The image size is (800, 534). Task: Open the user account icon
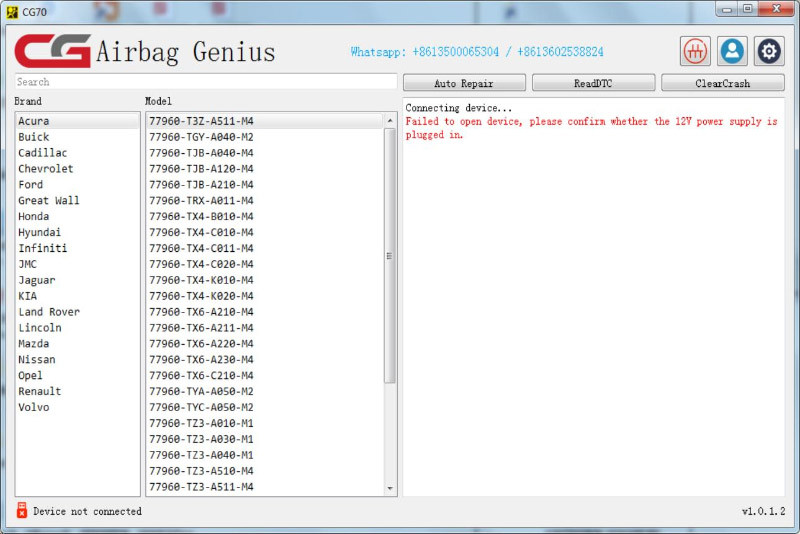point(732,51)
